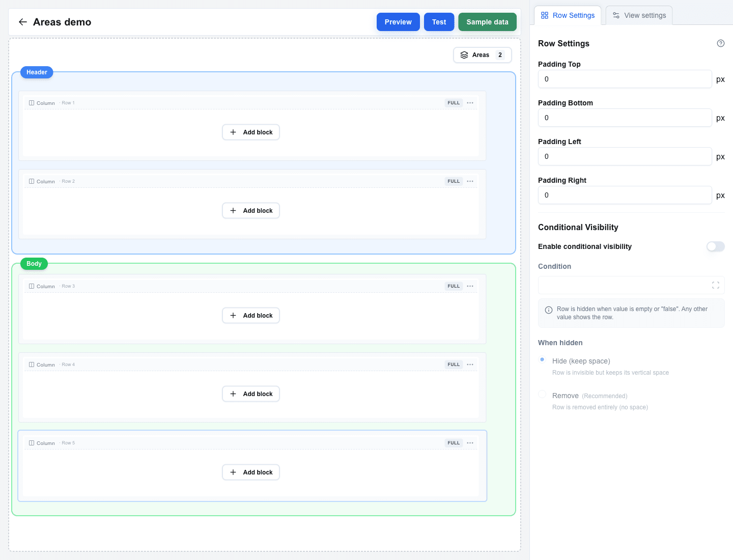The width and height of the screenshot is (733, 560).
Task: Click the FULL width badge on Row 3
Action: [454, 286]
